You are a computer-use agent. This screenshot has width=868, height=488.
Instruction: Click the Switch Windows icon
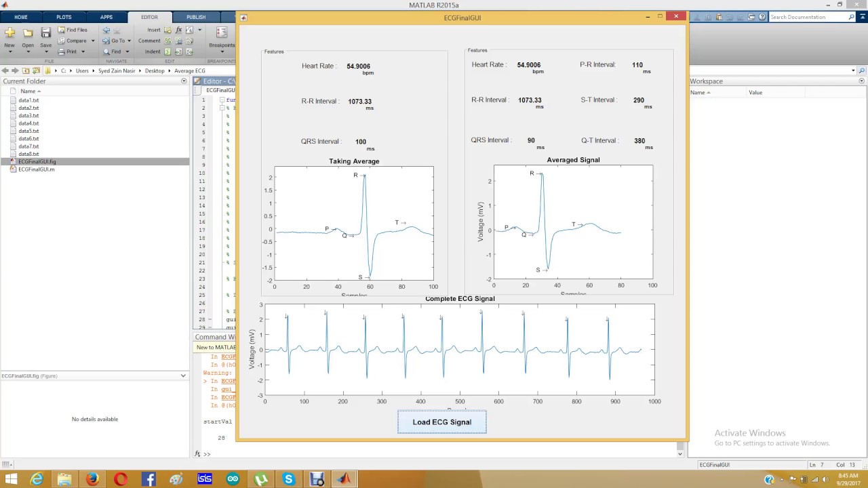pos(751,17)
